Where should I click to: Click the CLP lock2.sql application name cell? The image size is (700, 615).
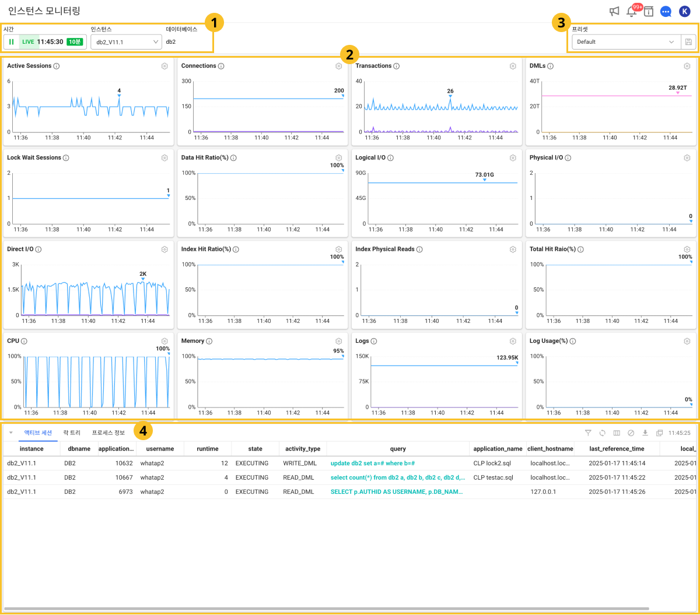[494, 463]
